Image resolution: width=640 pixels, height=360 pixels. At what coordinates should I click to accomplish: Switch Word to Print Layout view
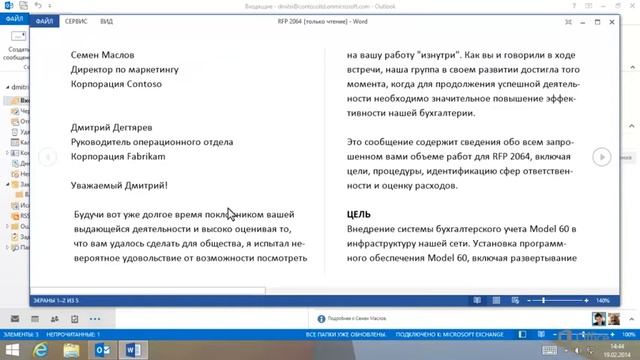pos(496,300)
